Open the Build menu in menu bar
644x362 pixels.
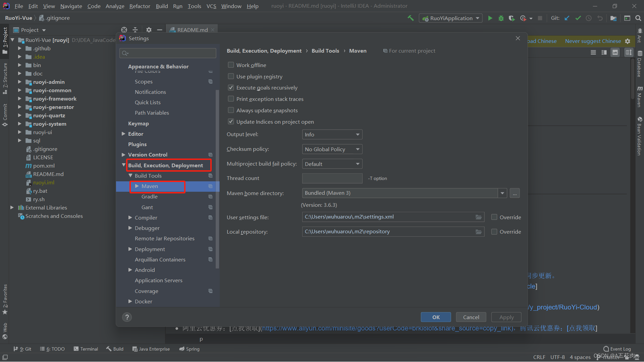tap(162, 6)
